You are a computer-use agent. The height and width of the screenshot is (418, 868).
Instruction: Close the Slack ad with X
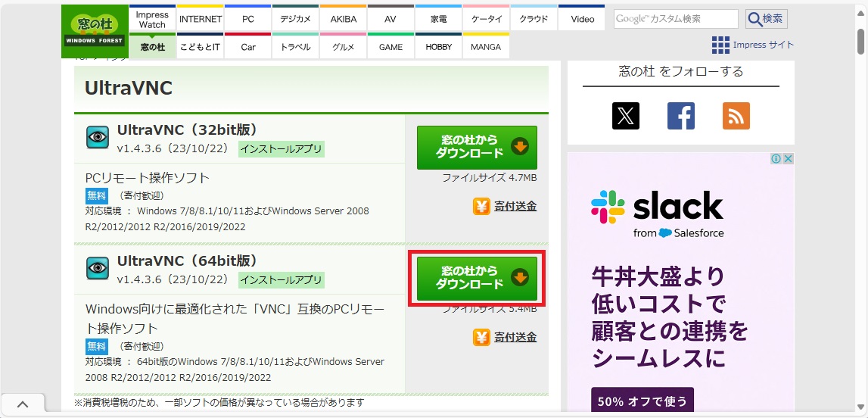[789, 159]
